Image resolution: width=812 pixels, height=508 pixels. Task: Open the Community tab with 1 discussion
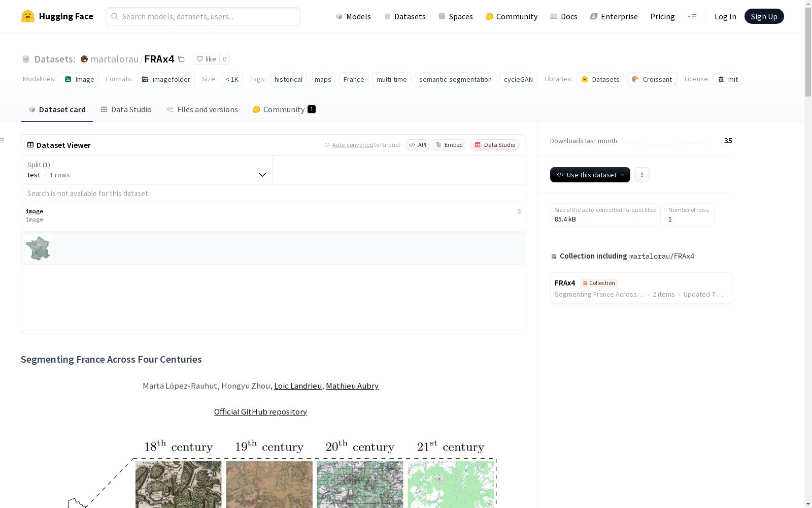[x=284, y=109]
